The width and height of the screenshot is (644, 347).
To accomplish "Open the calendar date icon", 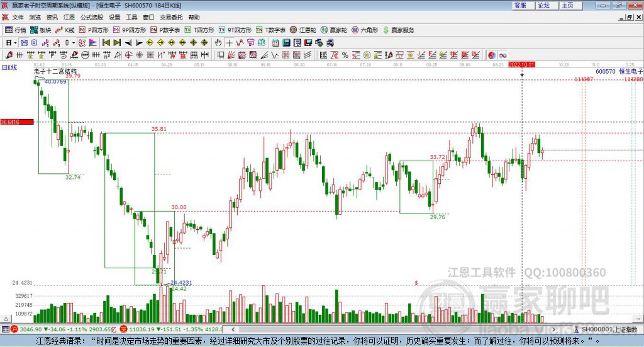I will point(275,43).
